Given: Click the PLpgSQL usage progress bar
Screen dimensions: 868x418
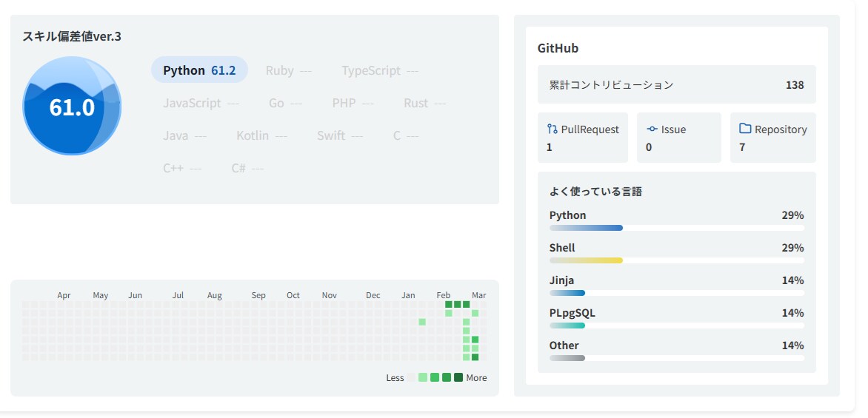Looking at the screenshot, I should click(676, 326).
